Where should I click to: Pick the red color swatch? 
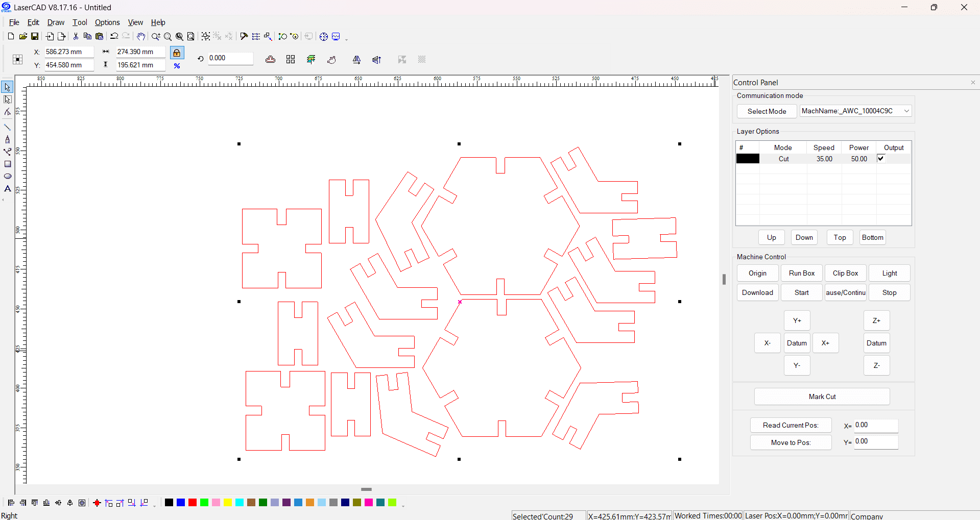click(193, 503)
